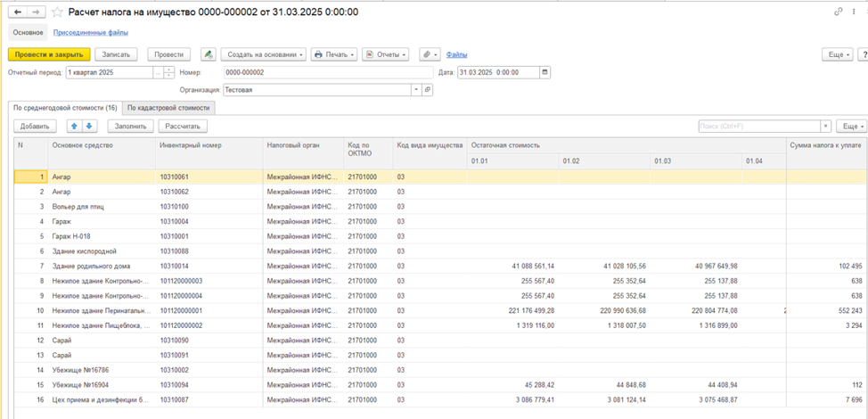Viewport: 868px width, 419px height.
Task: Add document to favorites with star icon
Action: coord(56,12)
